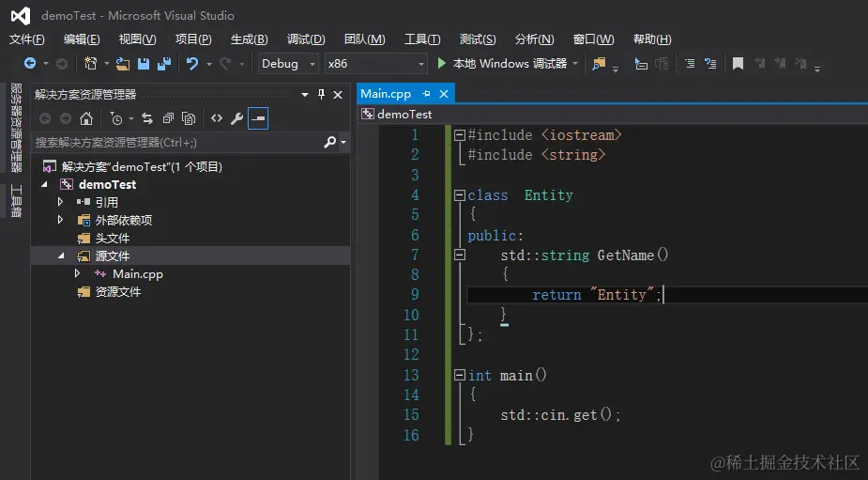Viewport: 868px width, 480px height.
Task: Click the previous bookmark icon
Action: (759, 64)
